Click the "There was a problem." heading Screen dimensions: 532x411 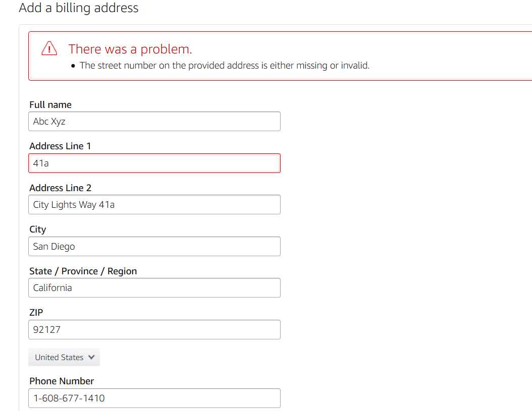[x=130, y=49]
